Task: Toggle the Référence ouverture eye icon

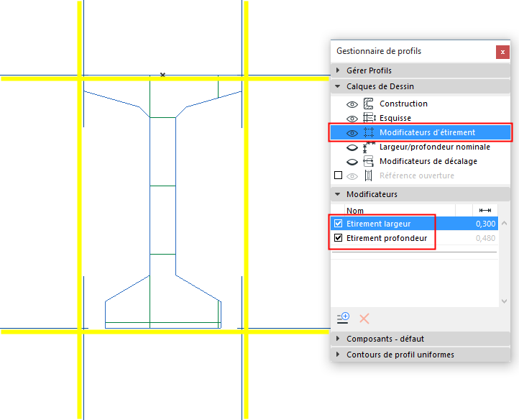Action: tap(352, 176)
